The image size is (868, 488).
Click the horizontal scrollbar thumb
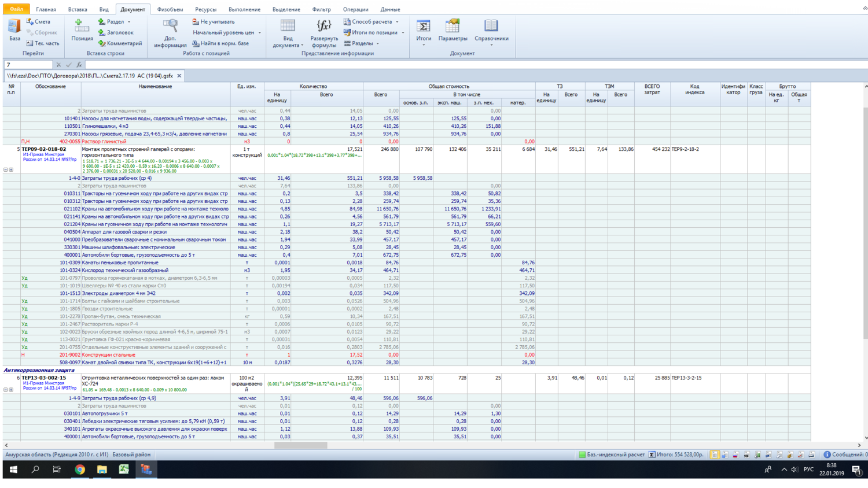tap(300, 445)
